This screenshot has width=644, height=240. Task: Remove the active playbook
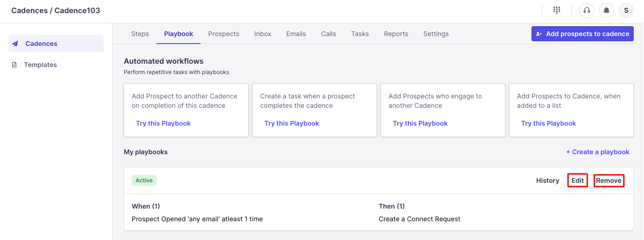point(609,180)
